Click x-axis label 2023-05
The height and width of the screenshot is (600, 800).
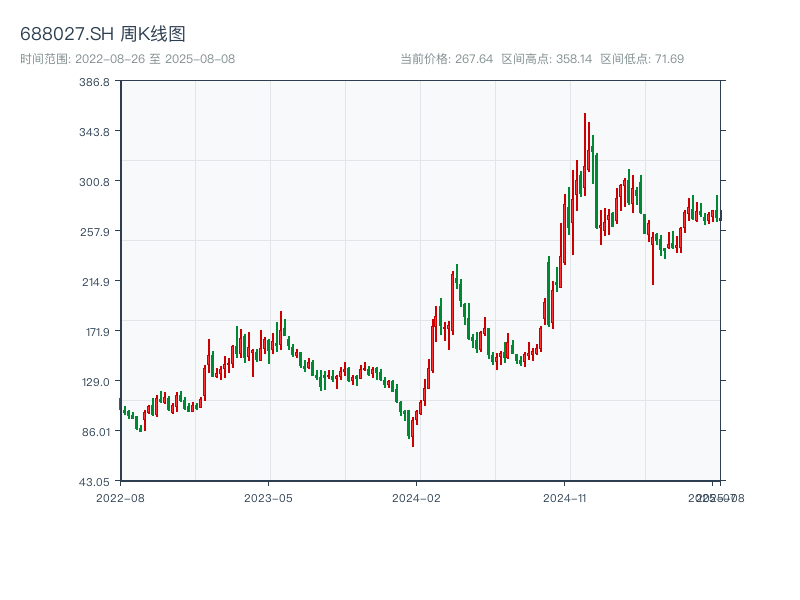tap(268, 498)
